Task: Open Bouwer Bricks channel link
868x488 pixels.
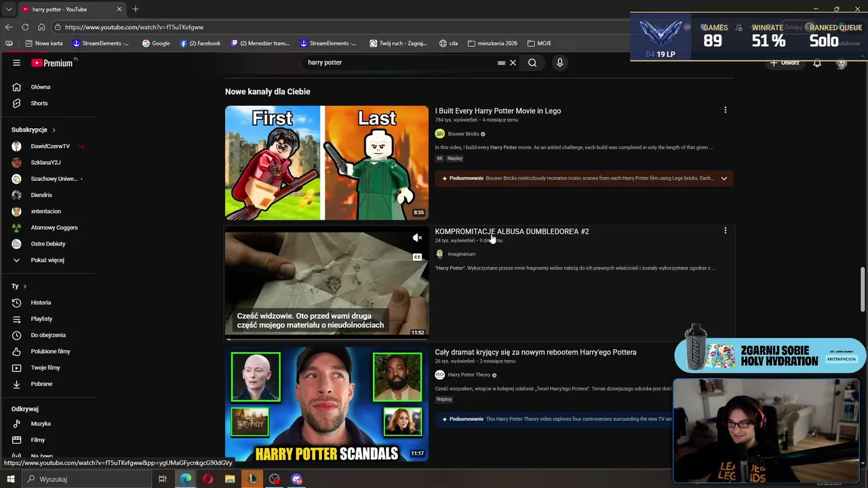Action: (x=463, y=134)
